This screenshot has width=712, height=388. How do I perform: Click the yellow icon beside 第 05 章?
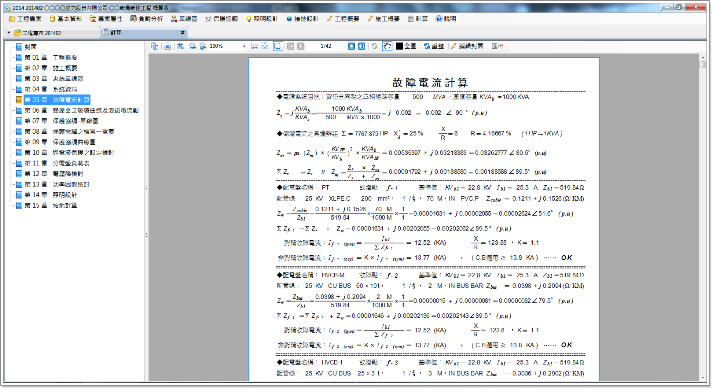point(19,99)
